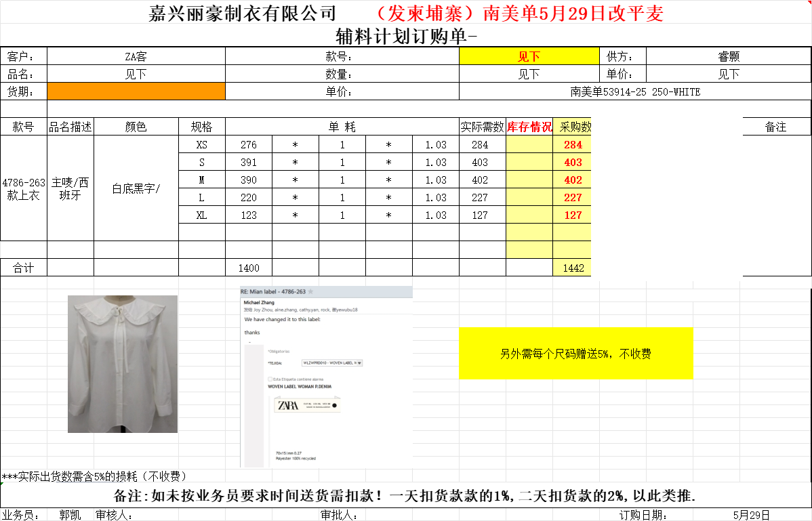Click the 备注 remarks column header

point(776,127)
